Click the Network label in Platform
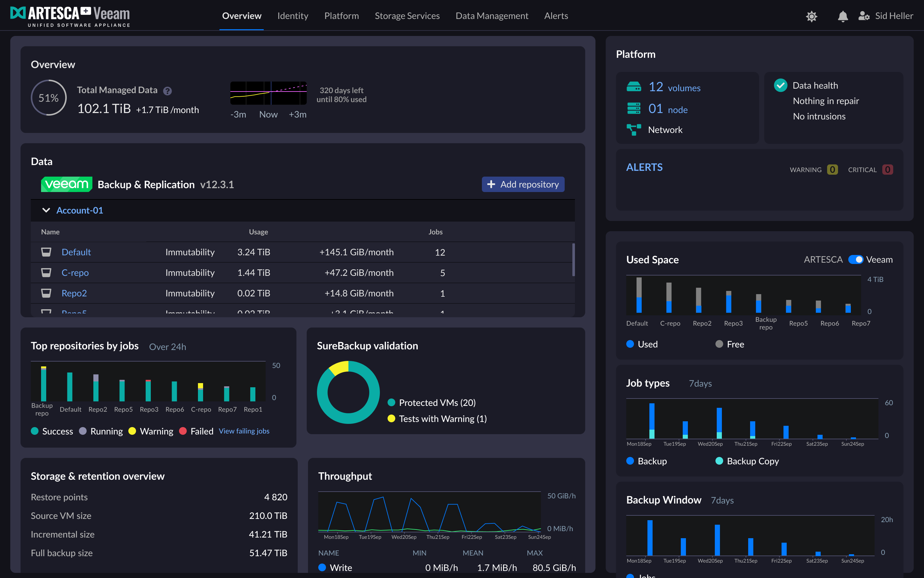The width and height of the screenshot is (924, 578). pyautogui.click(x=665, y=130)
